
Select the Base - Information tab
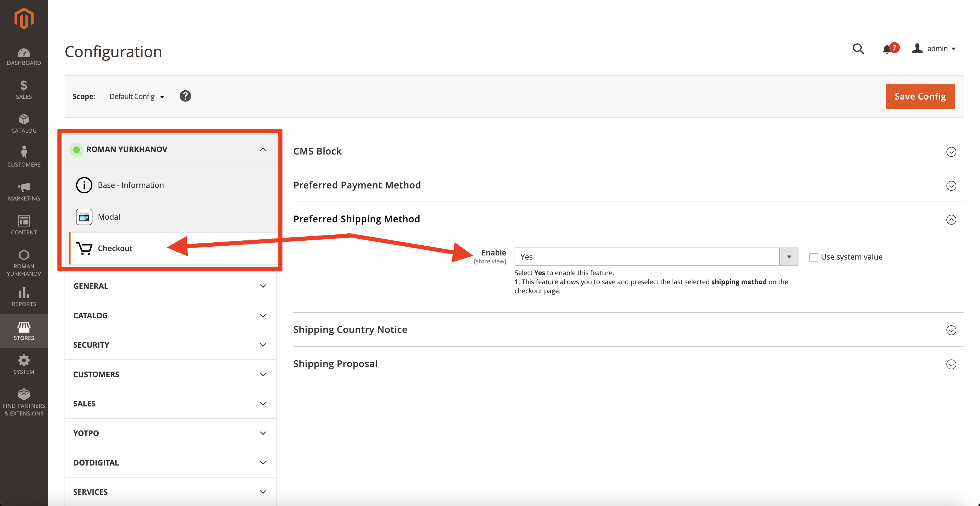(173, 185)
